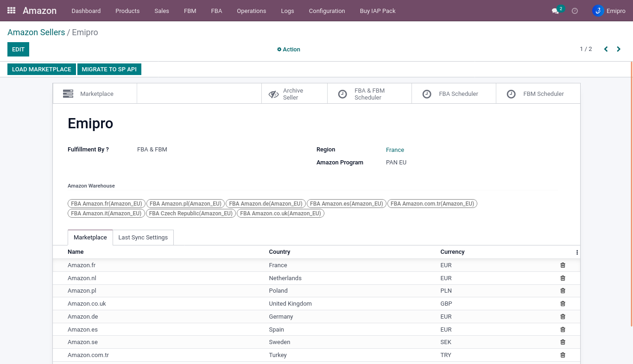Open the Amazon.fr row name cell
This screenshot has width=633, height=364.
(82, 265)
